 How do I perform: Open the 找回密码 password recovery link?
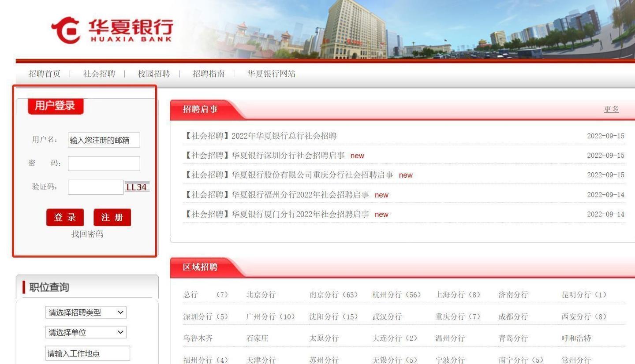[86, 234]
